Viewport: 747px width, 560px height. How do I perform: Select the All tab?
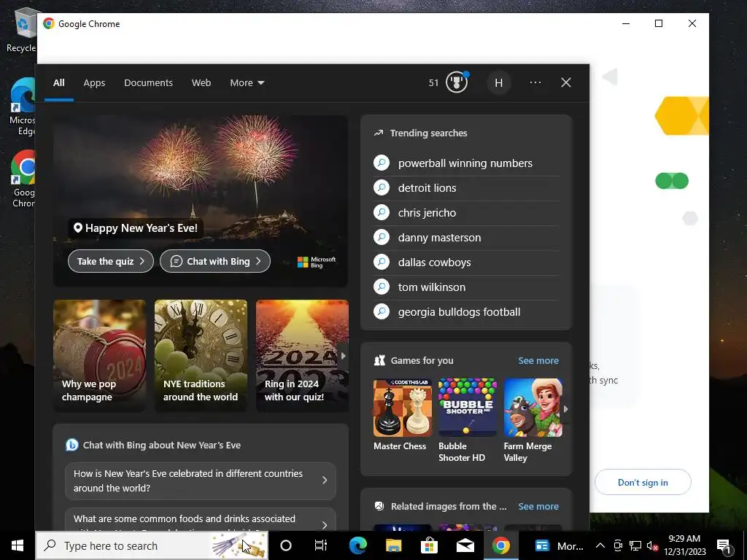pos(59,83)
